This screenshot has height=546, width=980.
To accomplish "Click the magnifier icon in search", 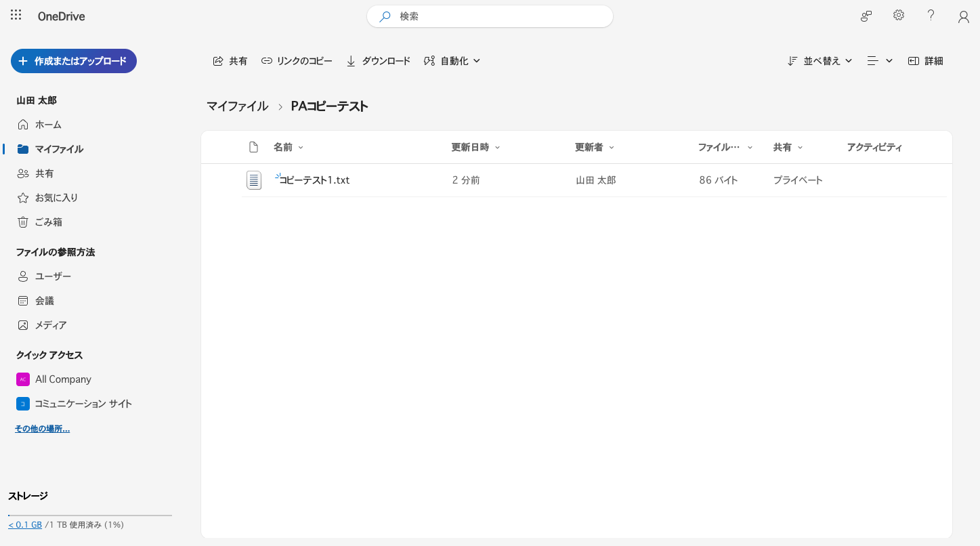I will tap(385, 16).
